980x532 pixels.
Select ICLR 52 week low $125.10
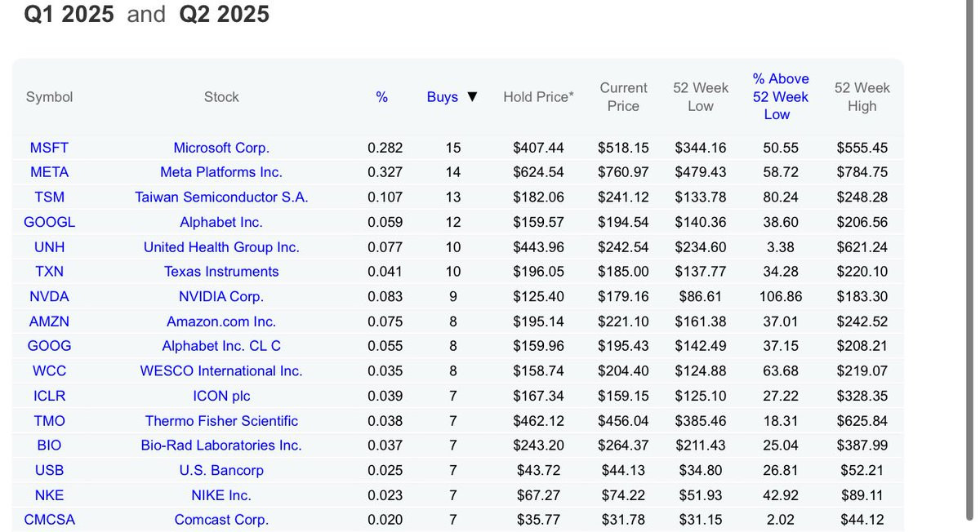pos(701,396)
